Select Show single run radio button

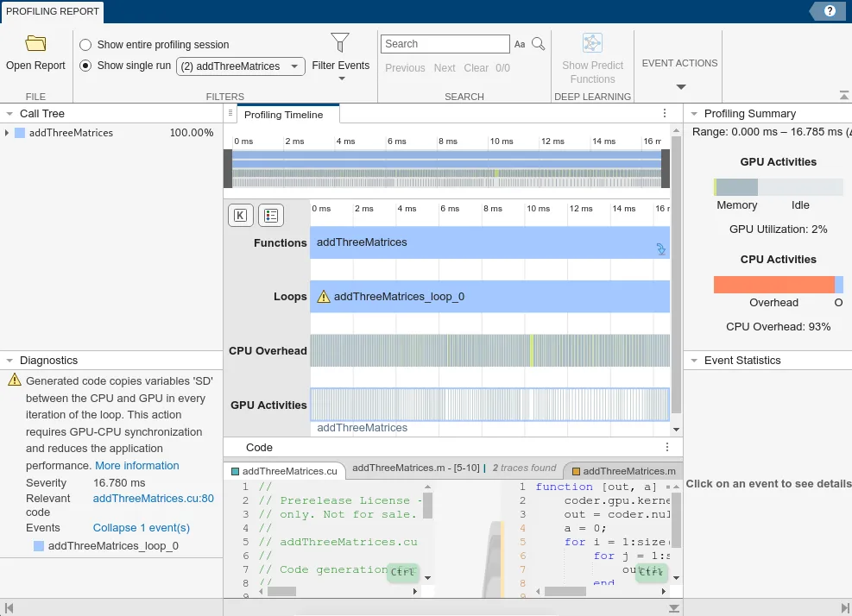coord(85,66)
